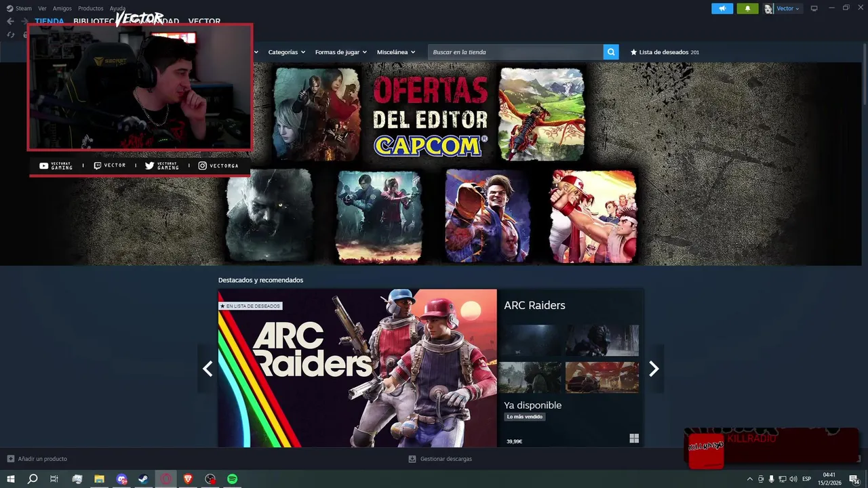Open Lista de deseados
The width and height of the screenshot is (868, 488).
point(665,52)
